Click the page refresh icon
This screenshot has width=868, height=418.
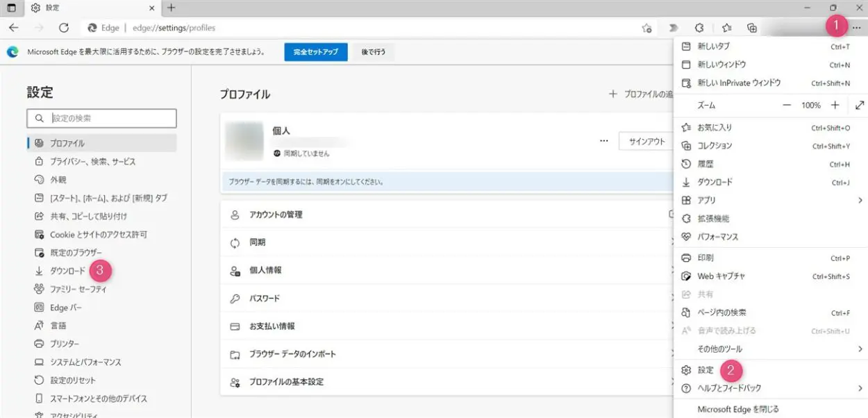(x=64, y=28)
